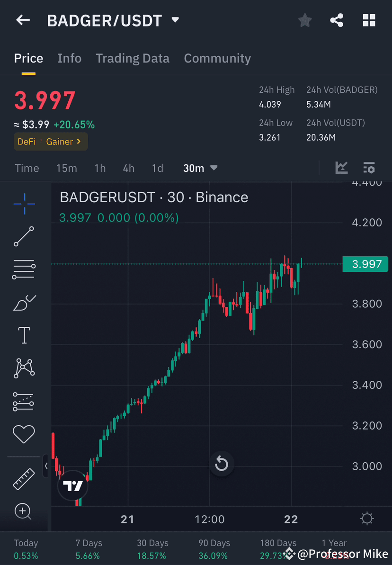Switch to the Trading Data tab
Image resolution: width=392 pixels, height=565 pixels.
pyautogui.click(x=133, y=58)
